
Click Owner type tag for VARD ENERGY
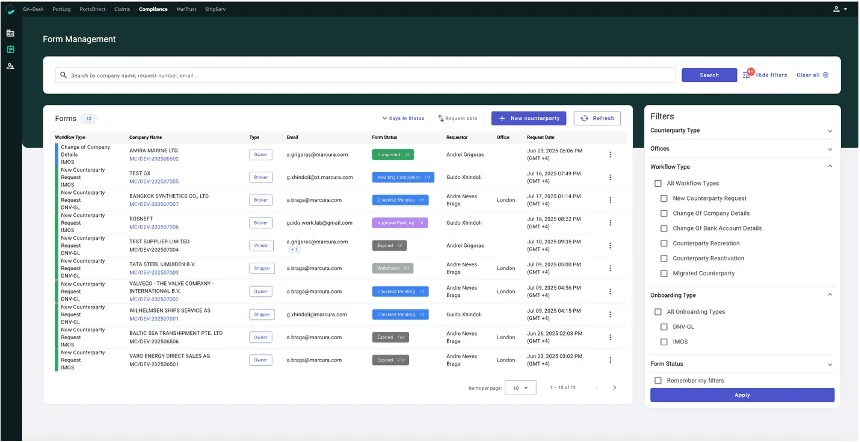[x=261, y=360]
